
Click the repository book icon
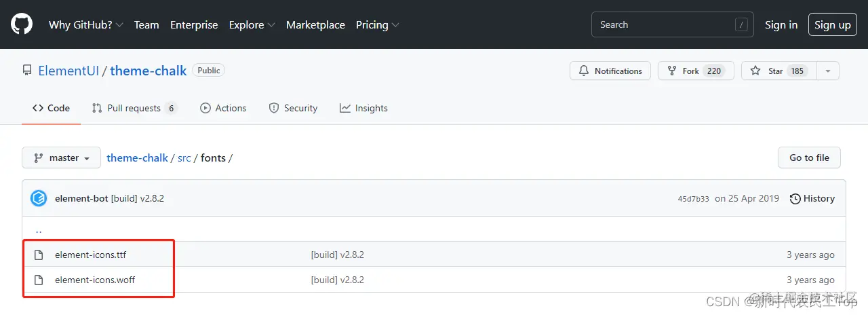click(27, 71)
